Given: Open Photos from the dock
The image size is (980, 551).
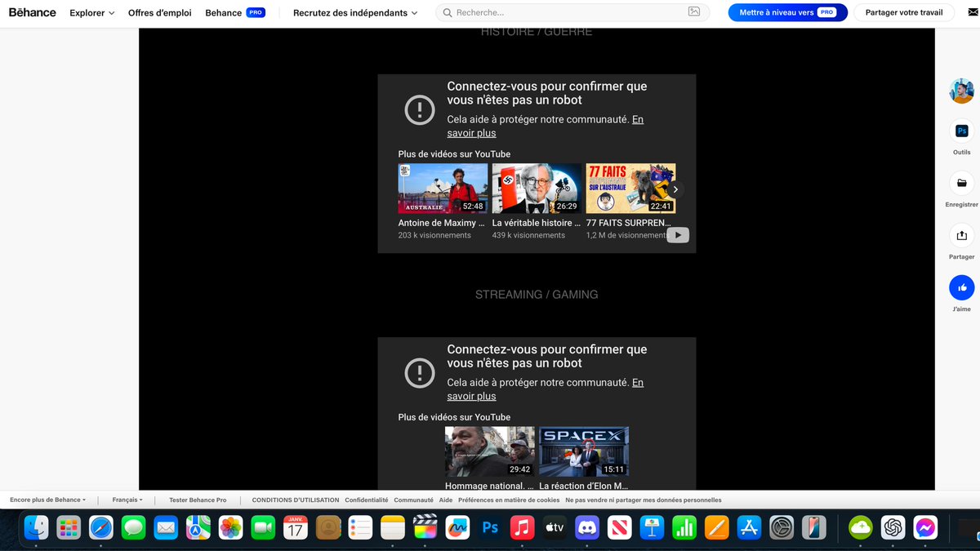Looking at the screenshot, I should (231, 527).
